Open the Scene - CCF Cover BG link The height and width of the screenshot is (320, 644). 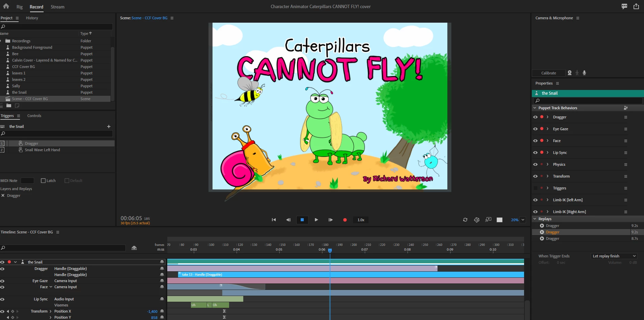pyautogui.click(x=149, y=18)
